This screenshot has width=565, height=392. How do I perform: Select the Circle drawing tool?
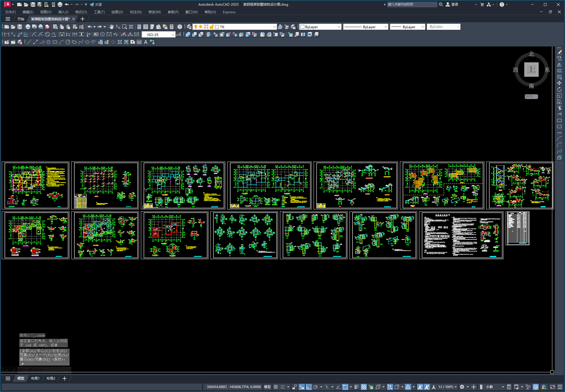point(68,42)
